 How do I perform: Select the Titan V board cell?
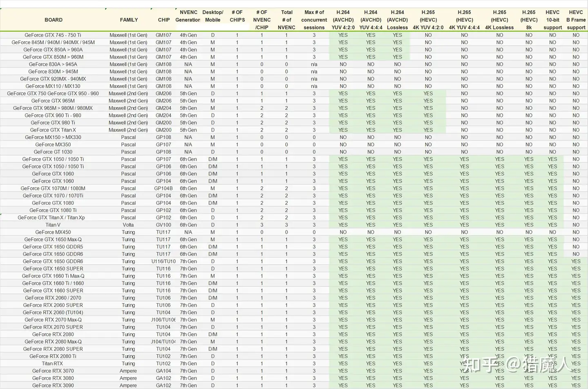pyautogui.click(x=53, y=226)
